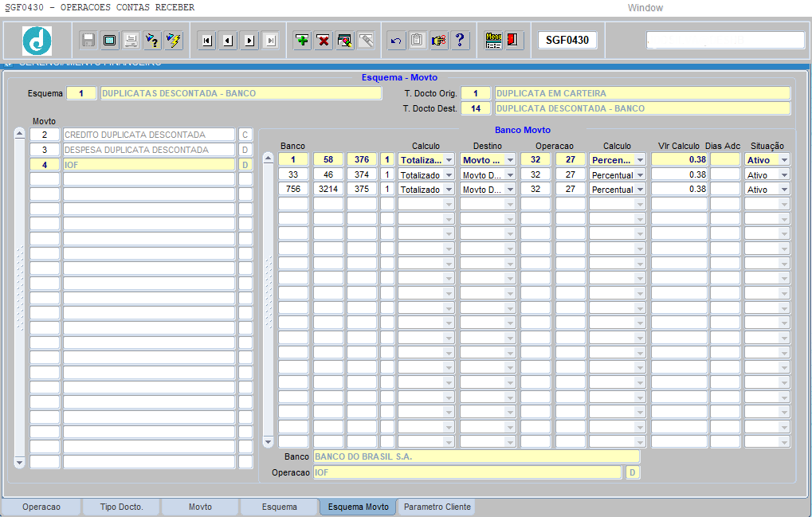Open Percen... Calculo dropdown in bank 1 row
Screen dimensions: 812x517
point(641,160)
